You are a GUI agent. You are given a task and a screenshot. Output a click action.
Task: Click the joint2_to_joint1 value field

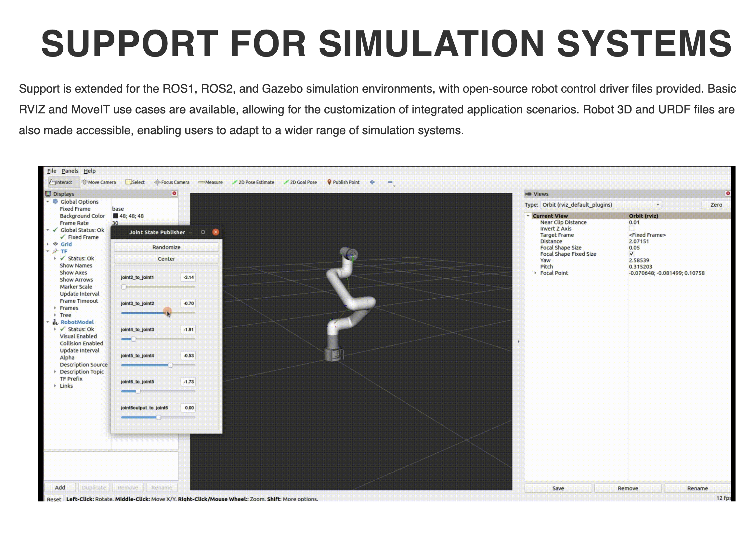[188, 277]
